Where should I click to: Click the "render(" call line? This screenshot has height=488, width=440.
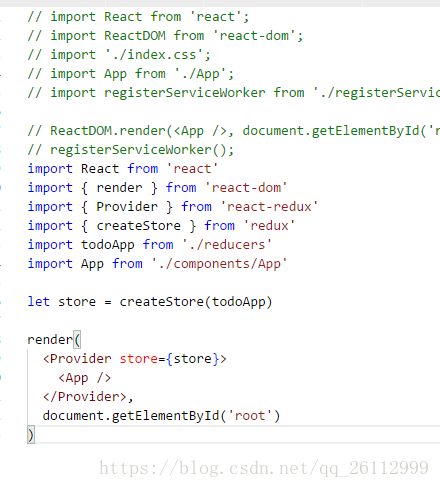[54, 340]
